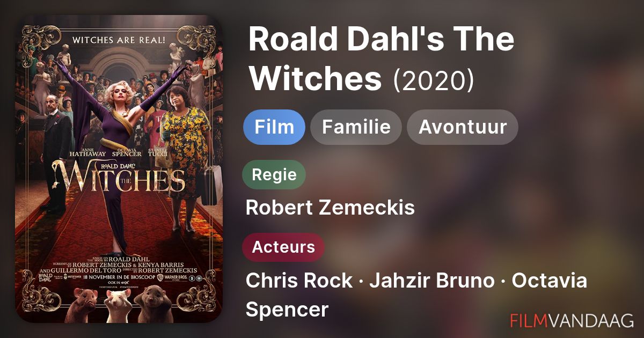Select the Familie genre tag

point(356,127)
